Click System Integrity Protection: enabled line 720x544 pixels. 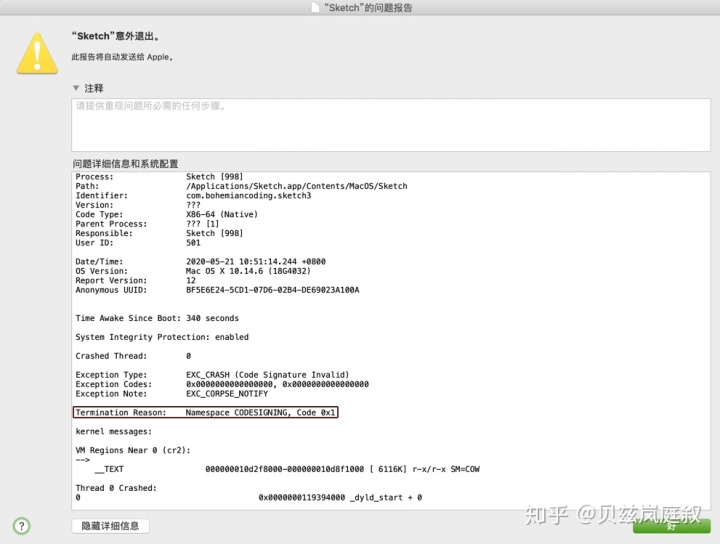pyautogui.click(x=162, y=337)
